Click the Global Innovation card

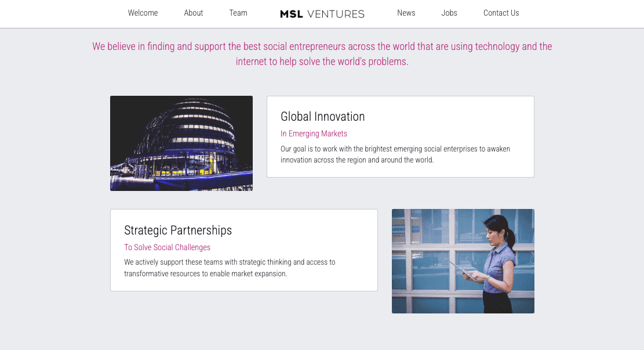click(x=400, y=136)
